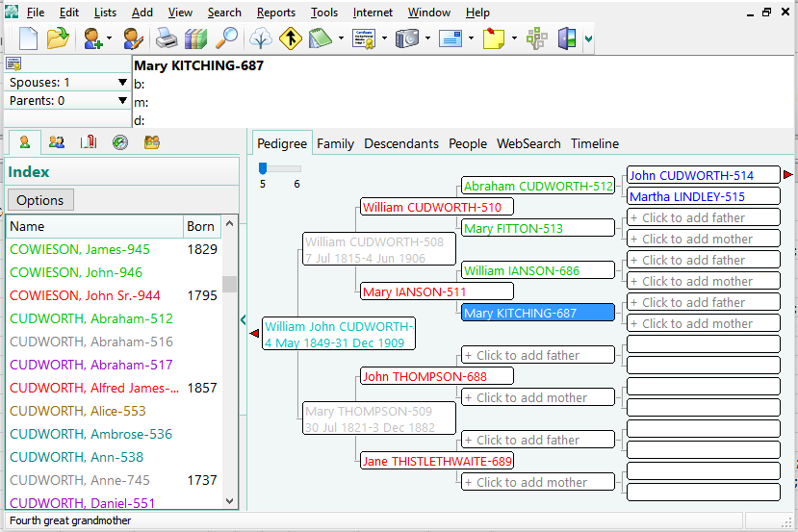Screen dimensions: 798x532
Task: Open the File menu
Action: (x=35, y=13)
